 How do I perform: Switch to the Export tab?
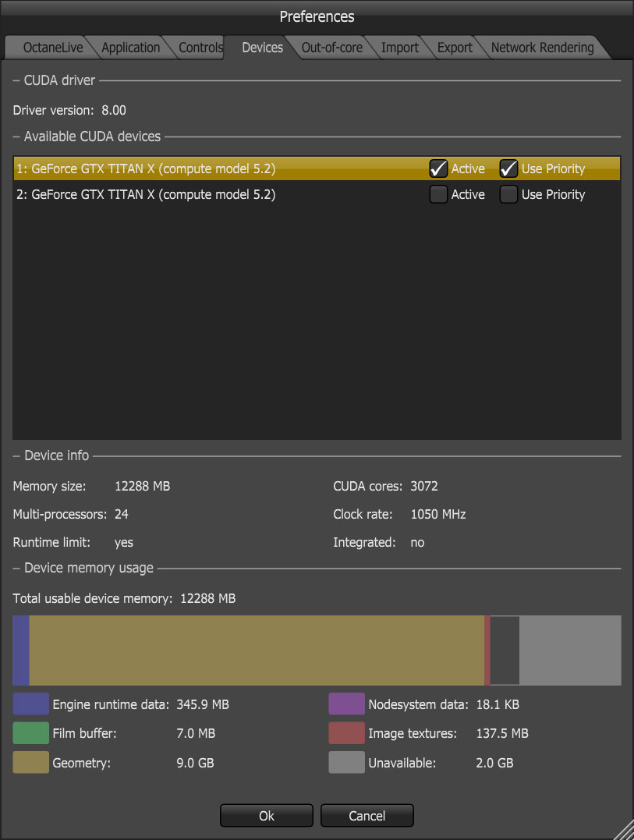tap(455, 48)
